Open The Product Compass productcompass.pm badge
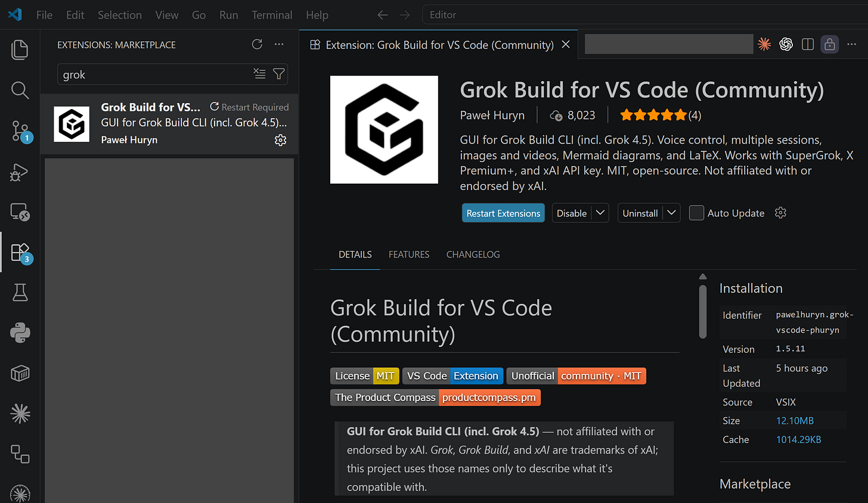Viewport: 868px width, 503px height. click(x=436, y=398)
